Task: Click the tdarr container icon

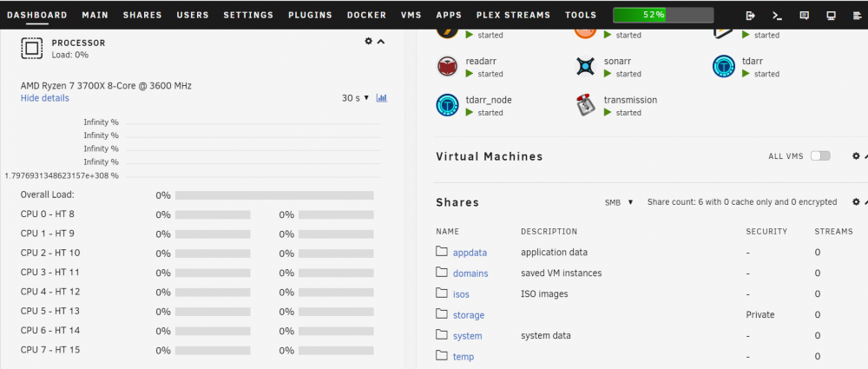Action: [724, 66]
